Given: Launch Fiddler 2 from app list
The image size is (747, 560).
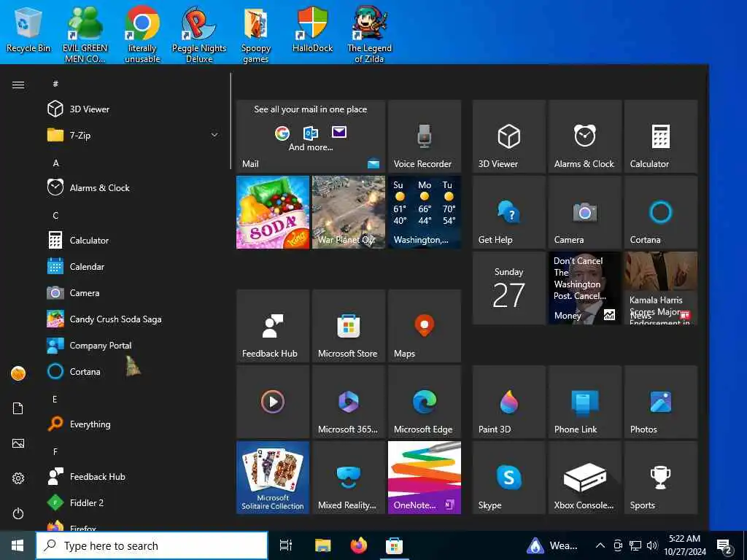Looking at the screenshot, I should click(133, 502).
